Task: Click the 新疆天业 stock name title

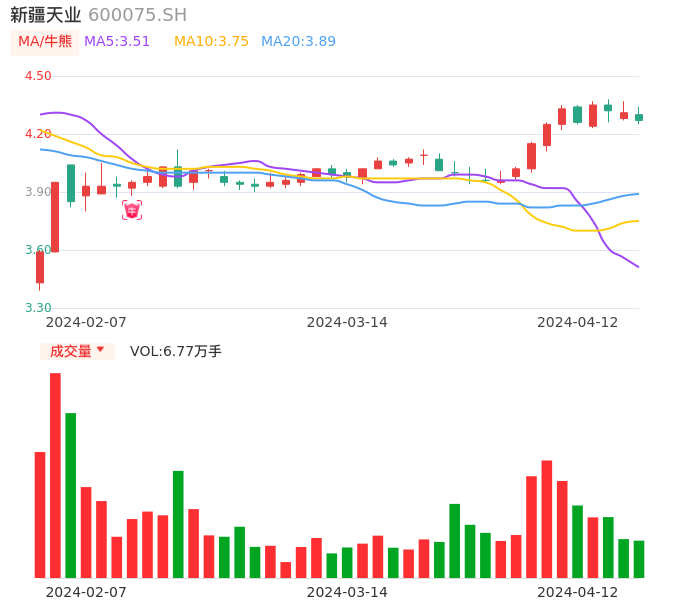Action: click(46, 15)
